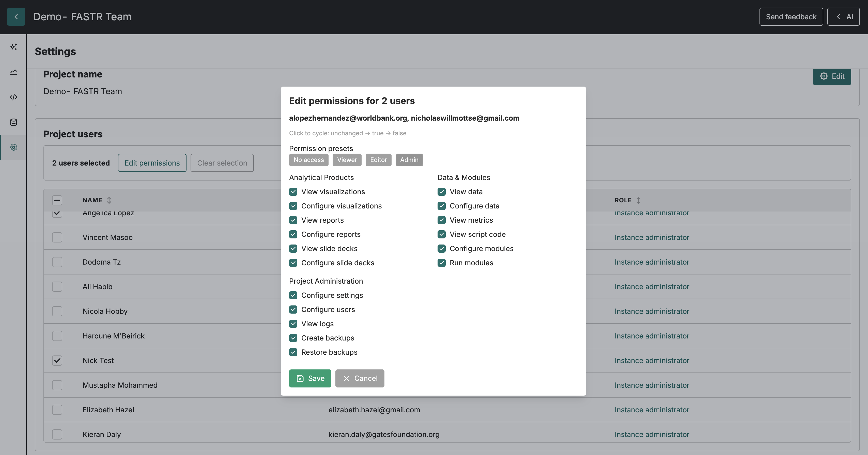Viewport: 868px width, 455px height.
Task: Toggle Configure slide decks checkbox
Action: tap(293, 263)
